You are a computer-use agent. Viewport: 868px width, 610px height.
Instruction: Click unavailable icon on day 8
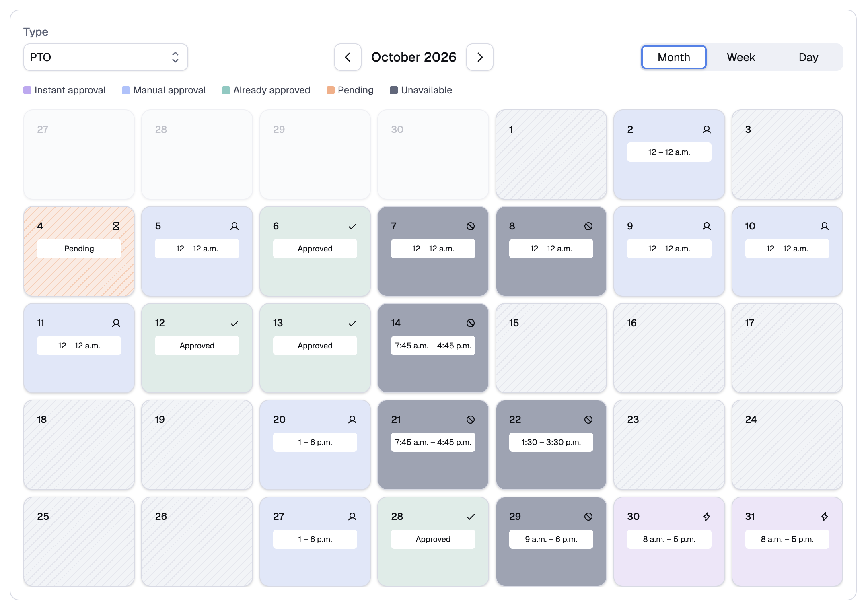[x=588, y=226]
